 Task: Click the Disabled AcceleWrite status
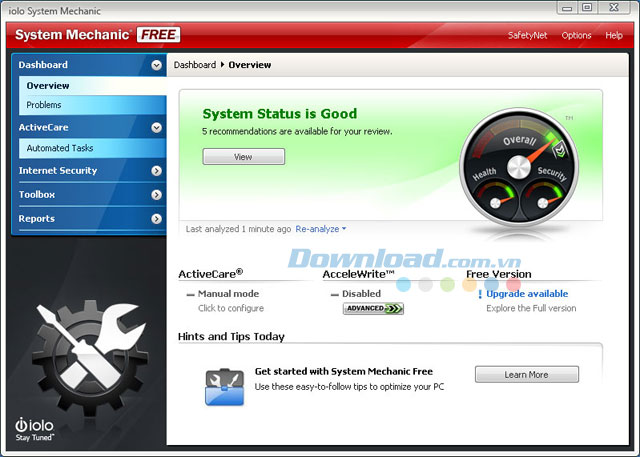click(x=361, y=294)
